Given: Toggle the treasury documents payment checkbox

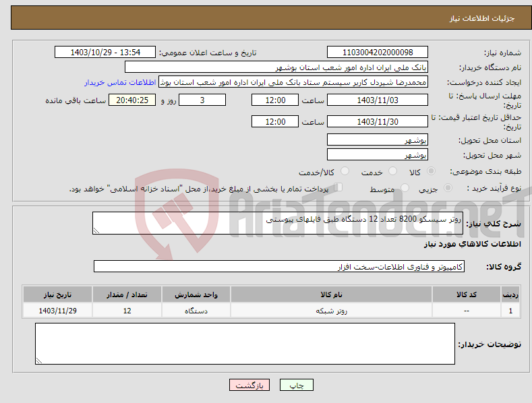Looking at the screenshot, I should click(338, 187).
